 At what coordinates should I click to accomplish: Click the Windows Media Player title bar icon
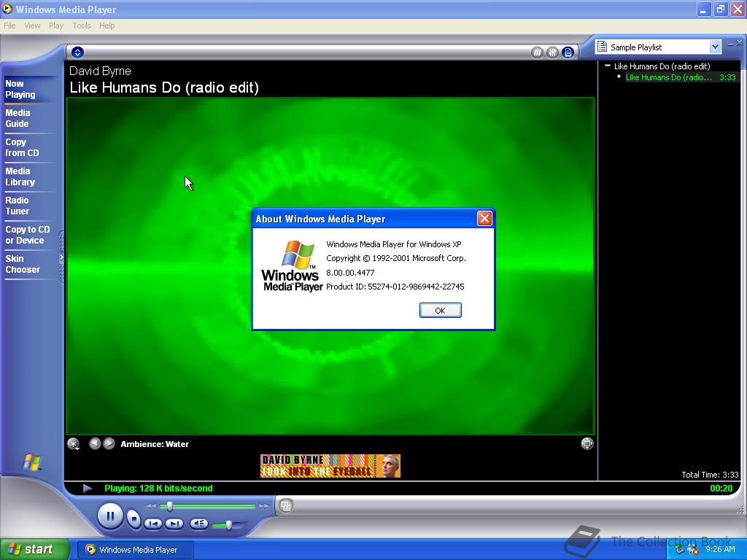(x=7, y=9)
